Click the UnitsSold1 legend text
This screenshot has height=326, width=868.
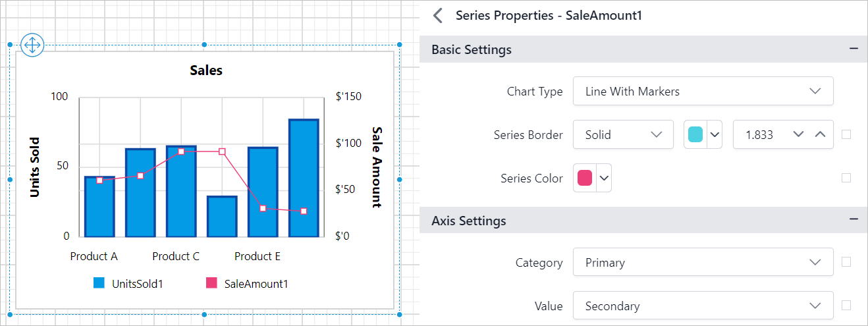tap(137, 284)
